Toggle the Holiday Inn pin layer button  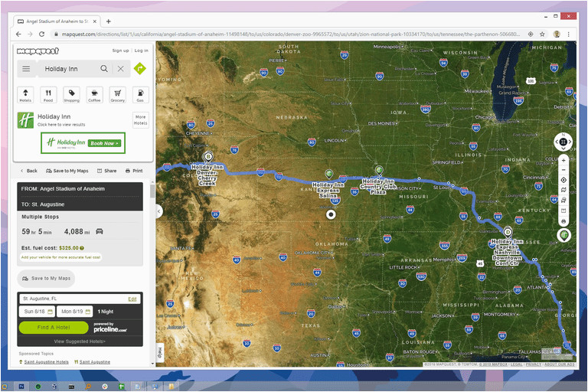coord(564,236)
